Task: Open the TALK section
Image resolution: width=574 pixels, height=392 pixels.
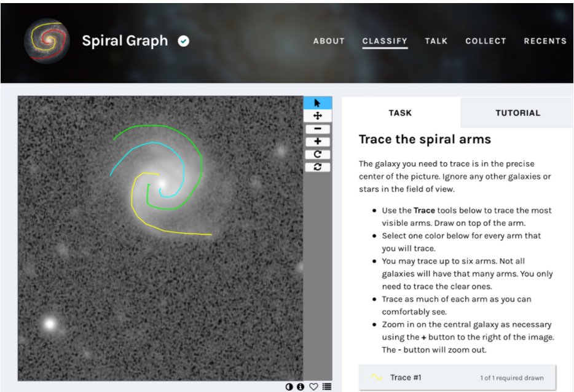Action: pyautogui.click(x=436, y=41)
